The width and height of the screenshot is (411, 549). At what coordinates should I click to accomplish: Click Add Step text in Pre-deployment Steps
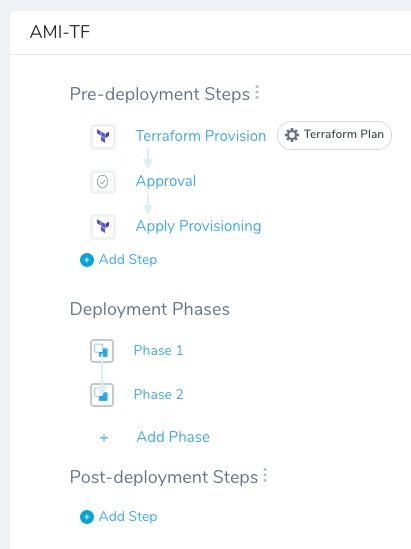point(128,260)
